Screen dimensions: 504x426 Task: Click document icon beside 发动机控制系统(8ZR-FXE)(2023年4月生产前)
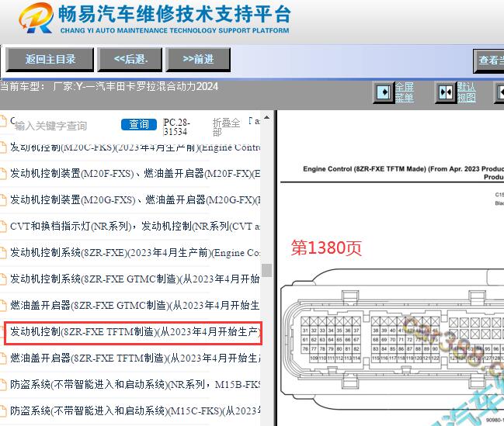(3, 253)
